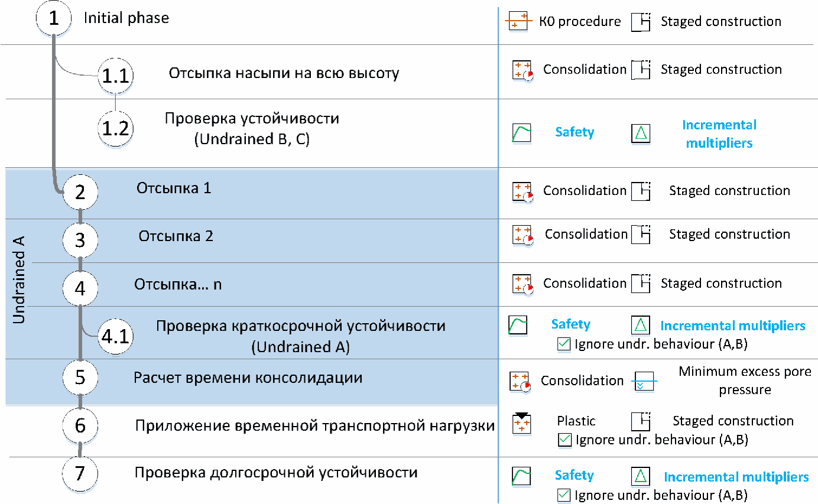Click the Consolidation icon in phase 1.1 row
This screenshot has height=504, width=818.
pos(522,70)
